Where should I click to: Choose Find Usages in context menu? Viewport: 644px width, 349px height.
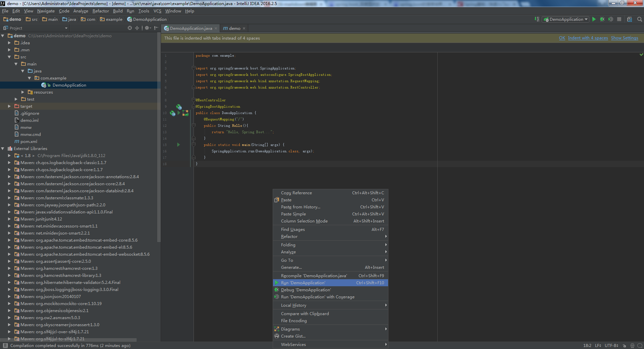pyautogui.click(x=330, y=230)
